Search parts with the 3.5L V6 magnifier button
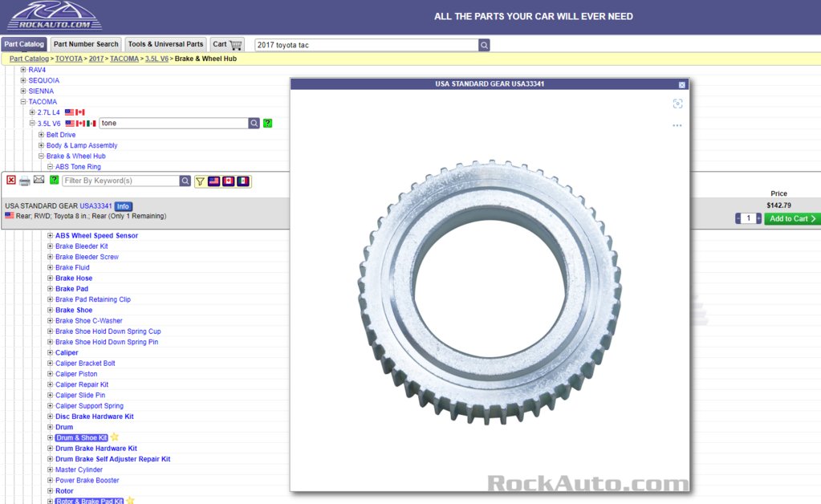Viewport: 821px width, 504px height. (254, 124)
